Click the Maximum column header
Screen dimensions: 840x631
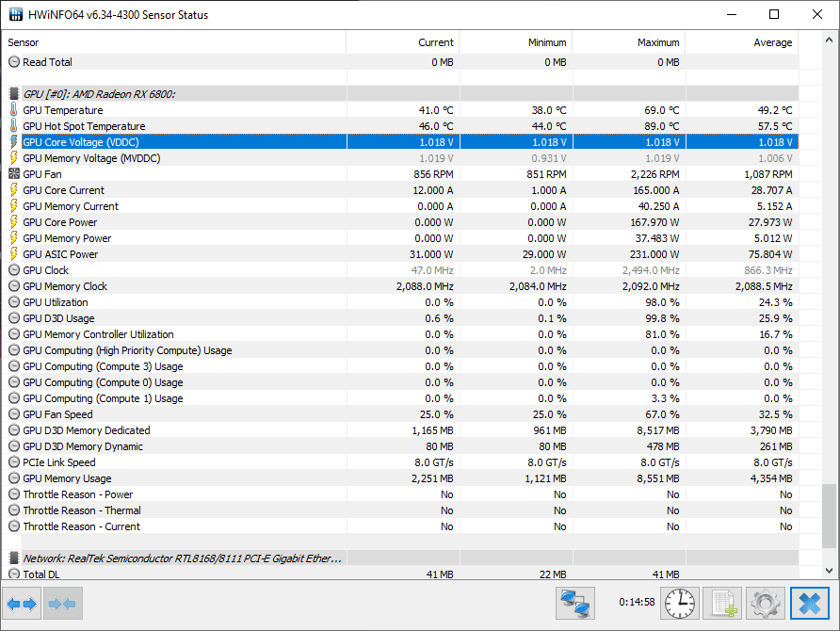tap(629, 42)
